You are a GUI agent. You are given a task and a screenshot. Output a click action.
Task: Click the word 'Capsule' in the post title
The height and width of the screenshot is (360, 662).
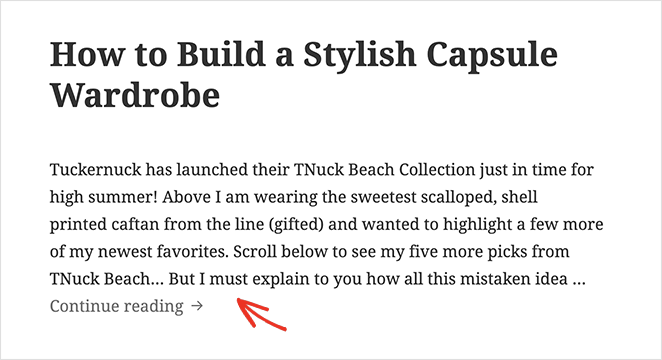[492, 57]
